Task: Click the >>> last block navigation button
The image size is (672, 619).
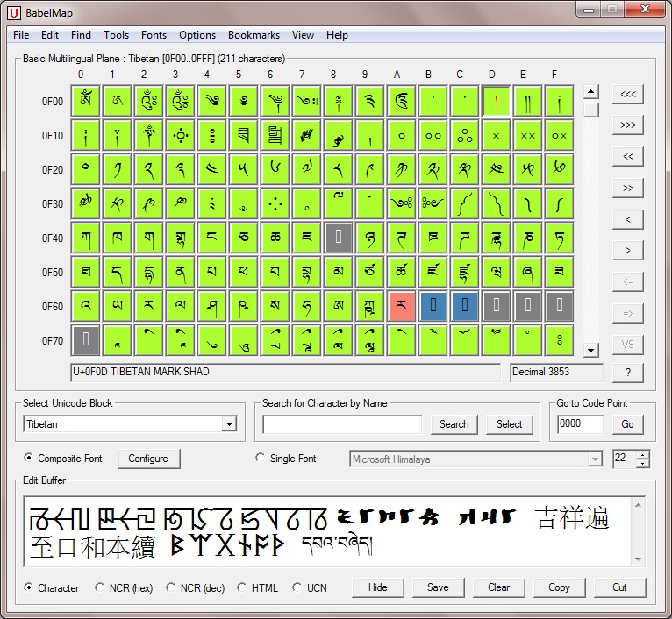Action: coord(627,125)
